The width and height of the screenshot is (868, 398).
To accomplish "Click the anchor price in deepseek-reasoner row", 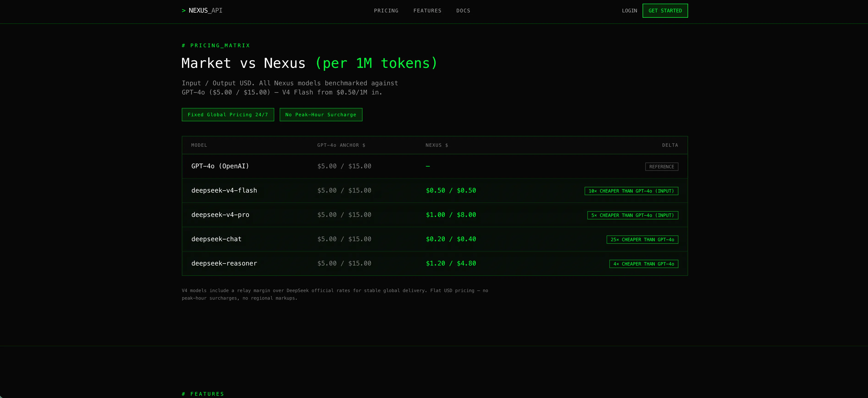I will [x=344, y=263].
